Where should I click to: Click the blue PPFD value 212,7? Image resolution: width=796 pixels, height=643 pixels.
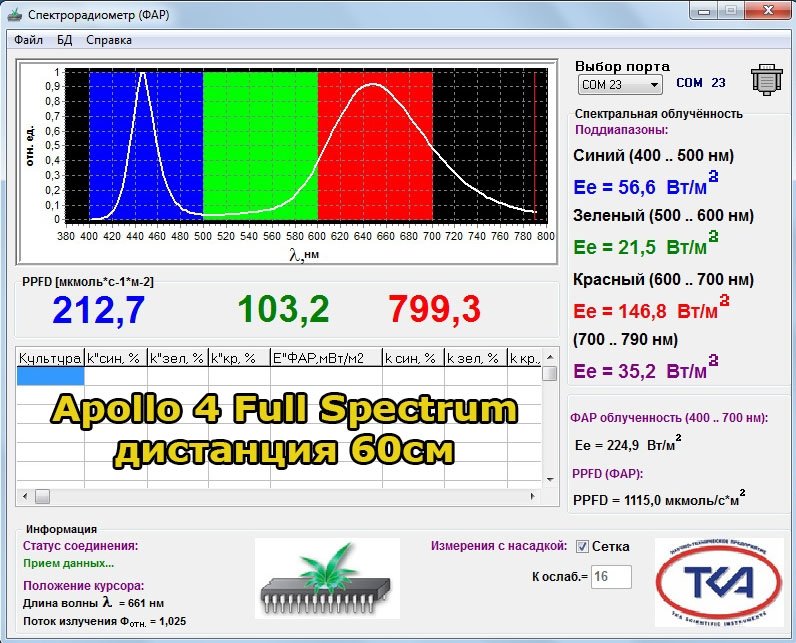(98, 310)
